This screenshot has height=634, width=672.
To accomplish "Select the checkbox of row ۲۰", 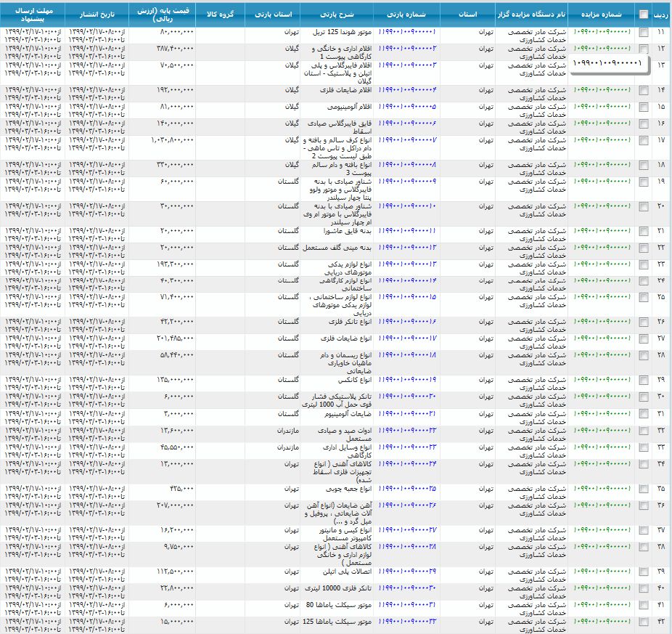I will click(644, 206).
